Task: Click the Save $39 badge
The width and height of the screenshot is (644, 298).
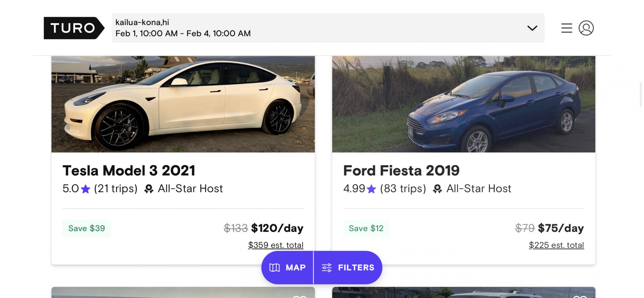Action: tap(87, 228)
